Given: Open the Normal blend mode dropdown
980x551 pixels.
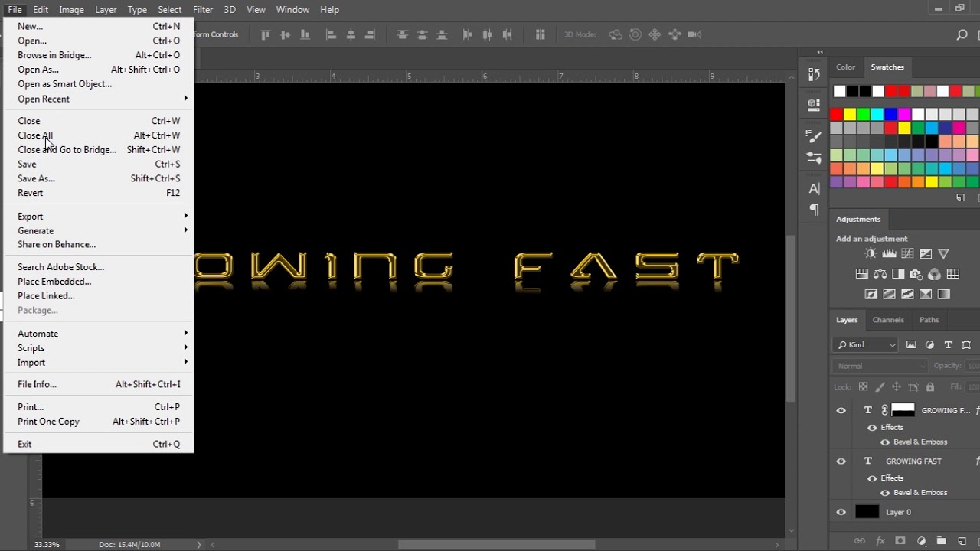Looking at the screenshot, I should tap(880, 366).
